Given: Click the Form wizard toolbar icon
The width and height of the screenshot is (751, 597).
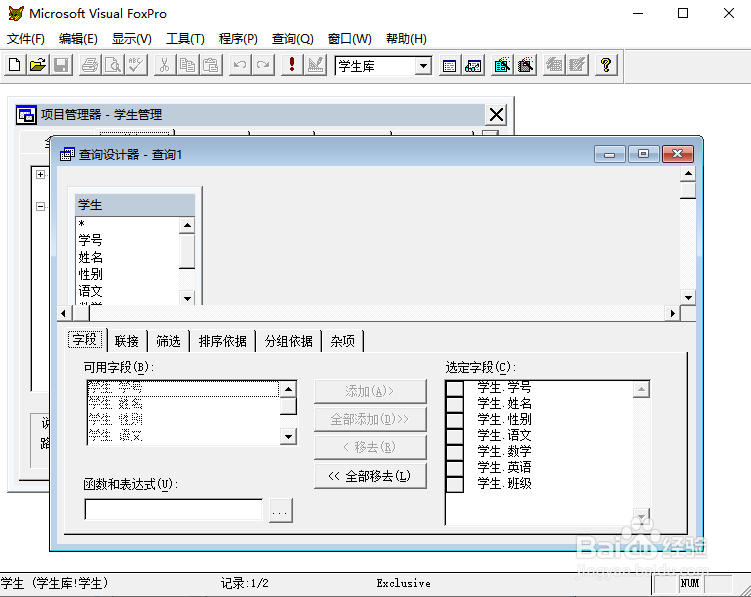Looking at the screenshot, I should point(501,66).
